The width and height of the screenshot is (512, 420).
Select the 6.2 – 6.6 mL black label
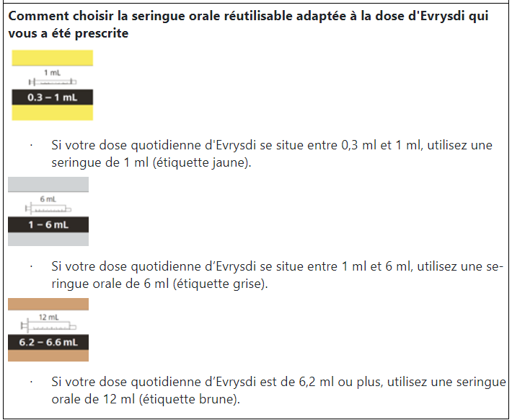(48, 342)
